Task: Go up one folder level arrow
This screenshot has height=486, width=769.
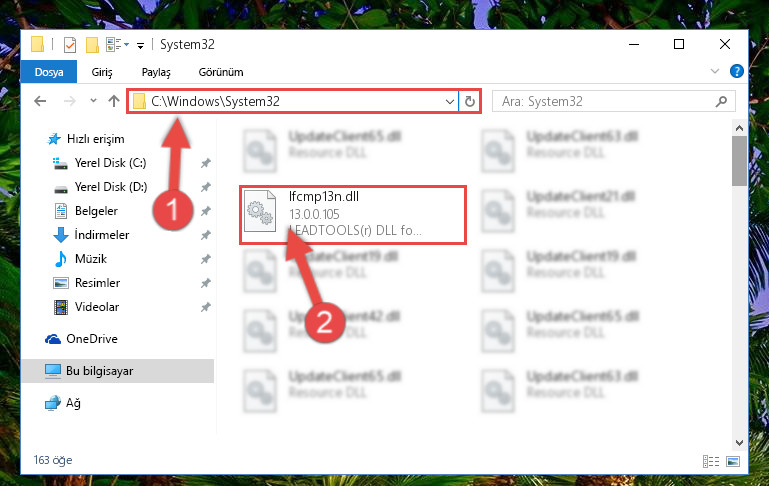Action: (114, 101)
